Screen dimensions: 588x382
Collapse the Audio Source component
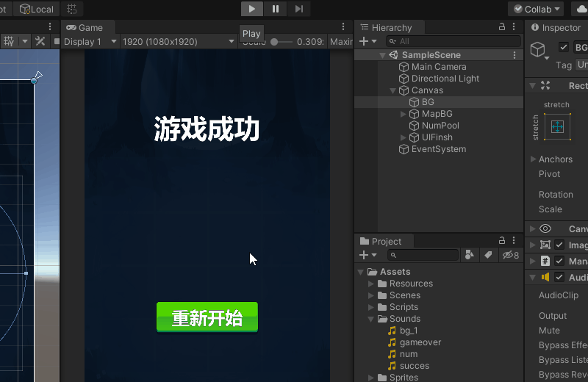pyautogui.click(x=532, y=278)
